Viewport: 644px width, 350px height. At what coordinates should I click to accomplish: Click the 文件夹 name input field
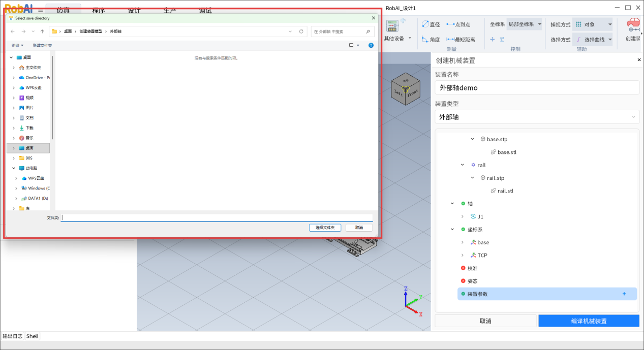pyautogui.click(x=217, y=217)
